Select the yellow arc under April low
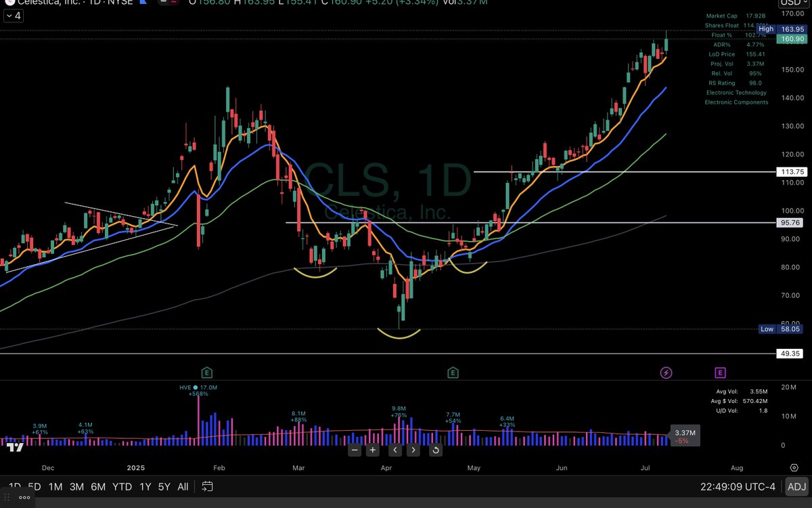 pos(399,335)
